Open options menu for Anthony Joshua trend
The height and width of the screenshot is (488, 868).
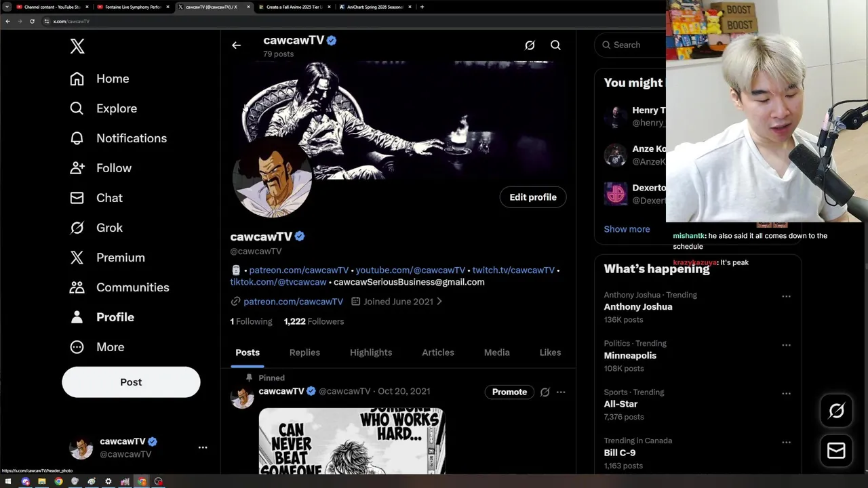[x=786, y=296]
